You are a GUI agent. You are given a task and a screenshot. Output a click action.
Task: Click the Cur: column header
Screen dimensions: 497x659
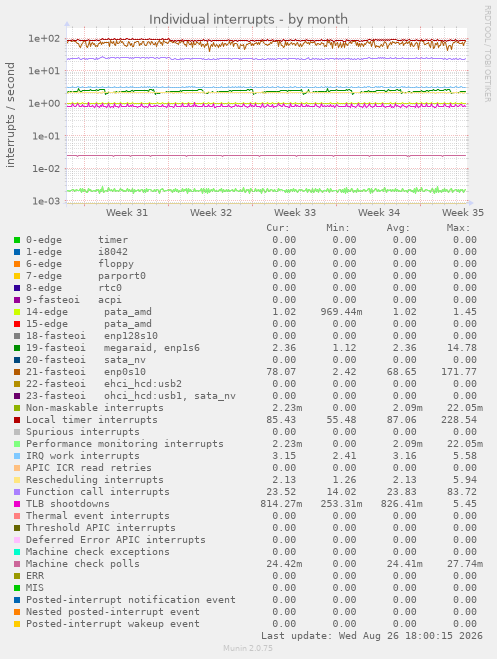coord(278,228)
